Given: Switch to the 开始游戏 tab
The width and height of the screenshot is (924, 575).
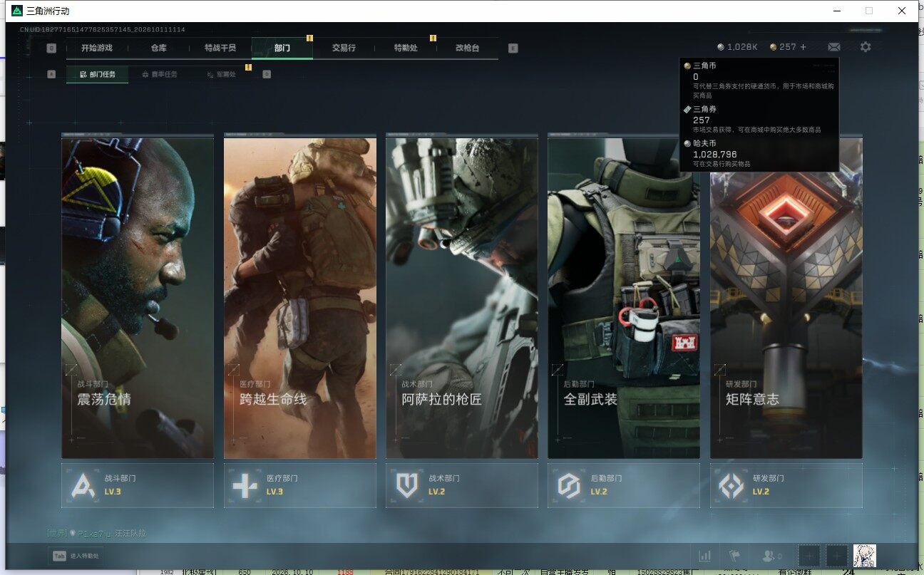Looking at the screenshot, I should click(x=97, y=48).
